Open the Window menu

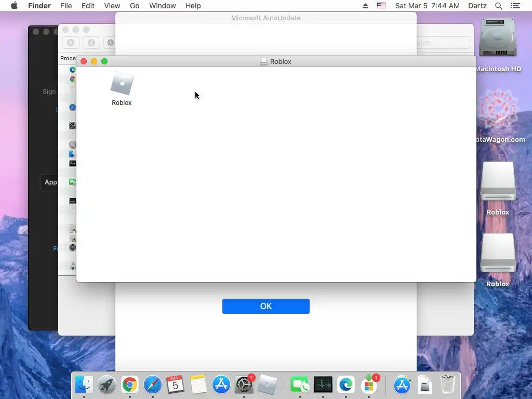point(163,6)
